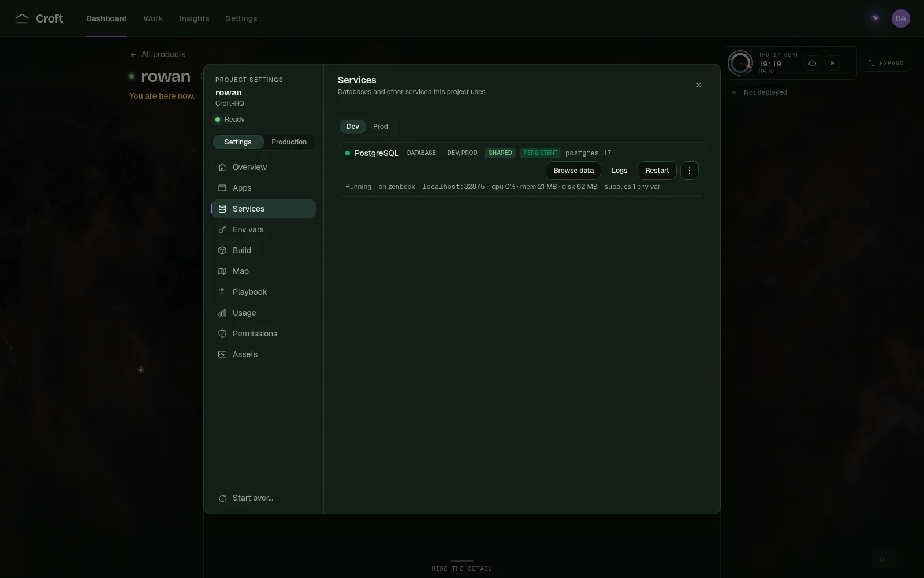Click the circular clock dial widget
Viewport: 924px width, 578px height.
point(740,63)
